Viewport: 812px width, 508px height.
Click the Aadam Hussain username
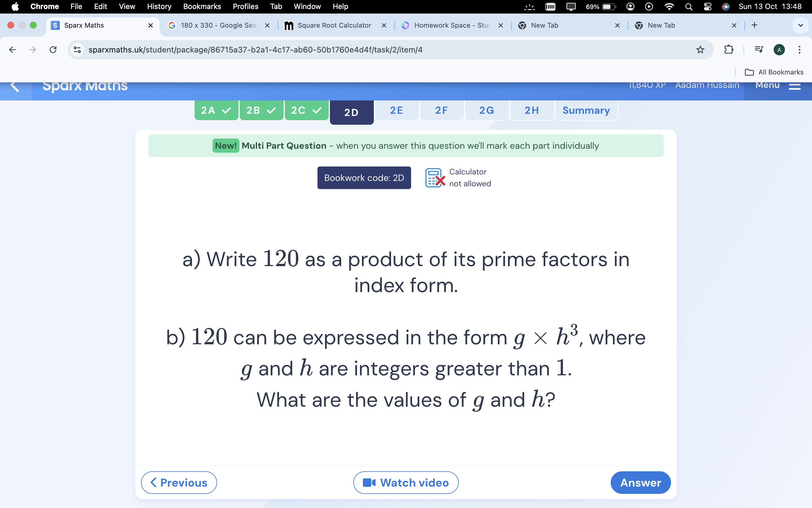[x=707, y=85]
